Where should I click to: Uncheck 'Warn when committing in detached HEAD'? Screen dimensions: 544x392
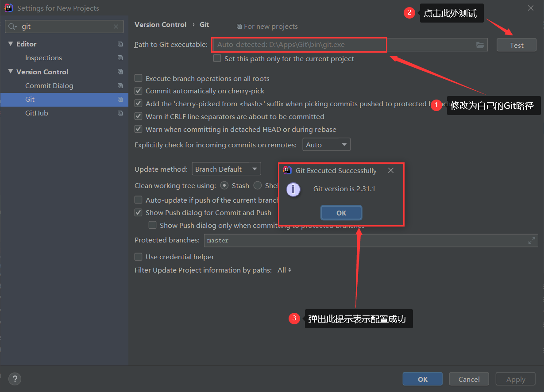click(139, 129)
